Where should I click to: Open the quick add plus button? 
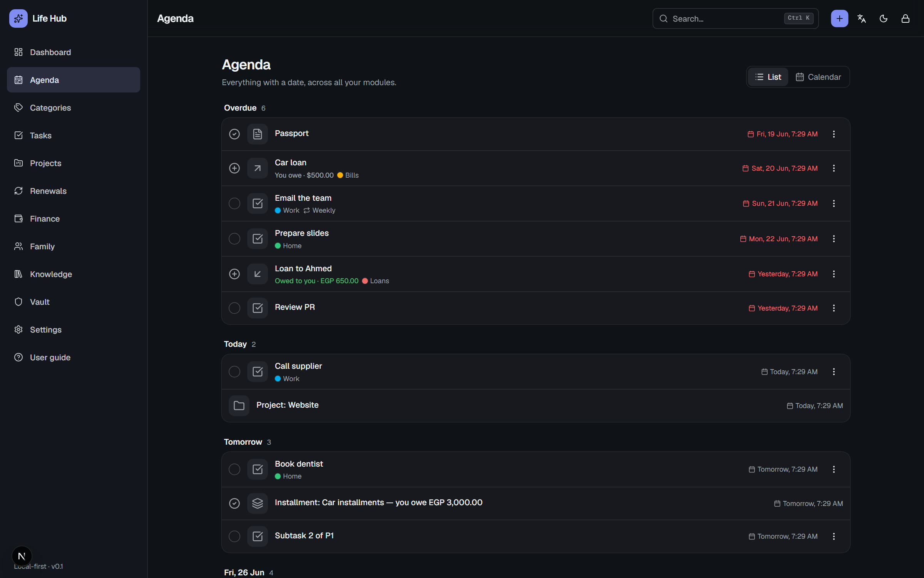(839, 18)
